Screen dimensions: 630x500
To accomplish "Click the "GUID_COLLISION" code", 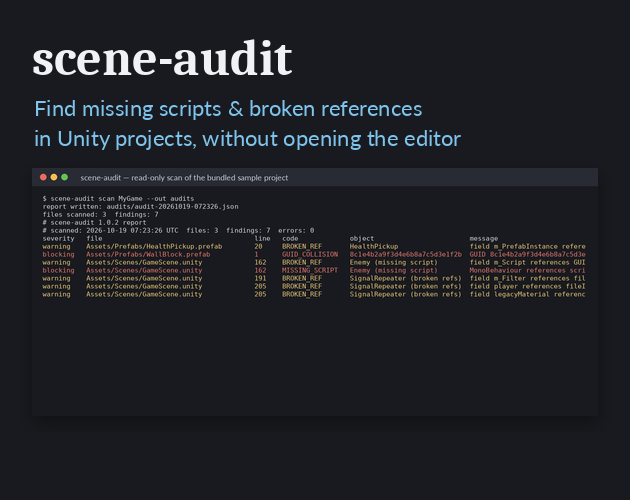I will [x=310, y=254].
